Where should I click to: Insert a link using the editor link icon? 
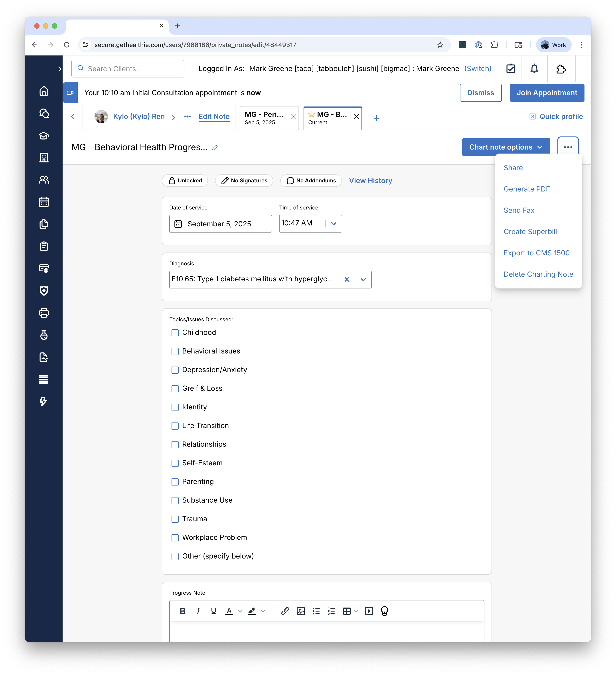(x=285, y=611)
